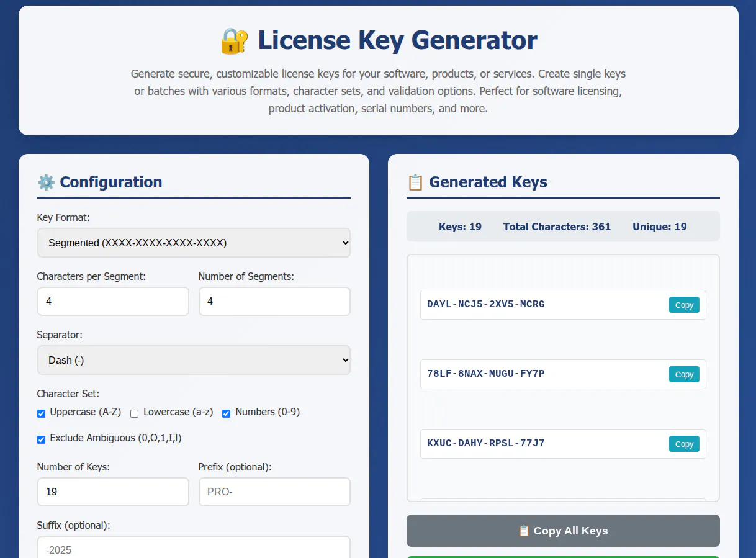The width and height of the screenshot is (756, 558).
Task: Click the Keys: 19 statistic
Action: pos(460,227)
